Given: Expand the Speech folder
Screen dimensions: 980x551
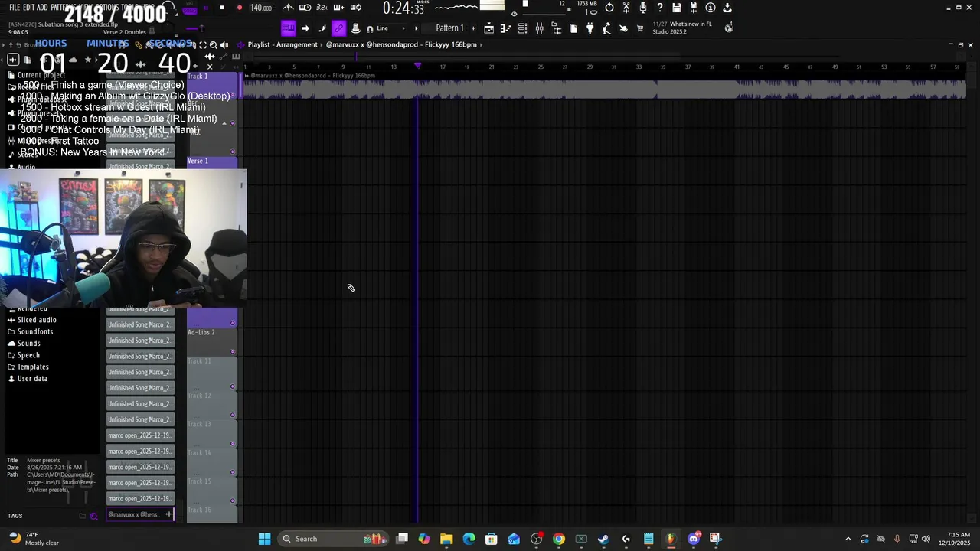Looking at the screenshot, I should point(28,355).
